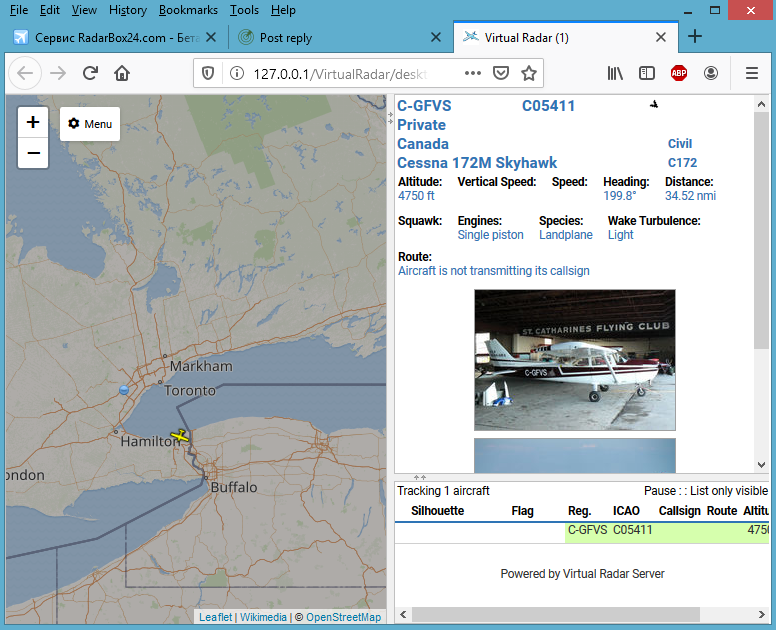Click the blue receiver location marker
776x630 pixels.
(124, 390)
